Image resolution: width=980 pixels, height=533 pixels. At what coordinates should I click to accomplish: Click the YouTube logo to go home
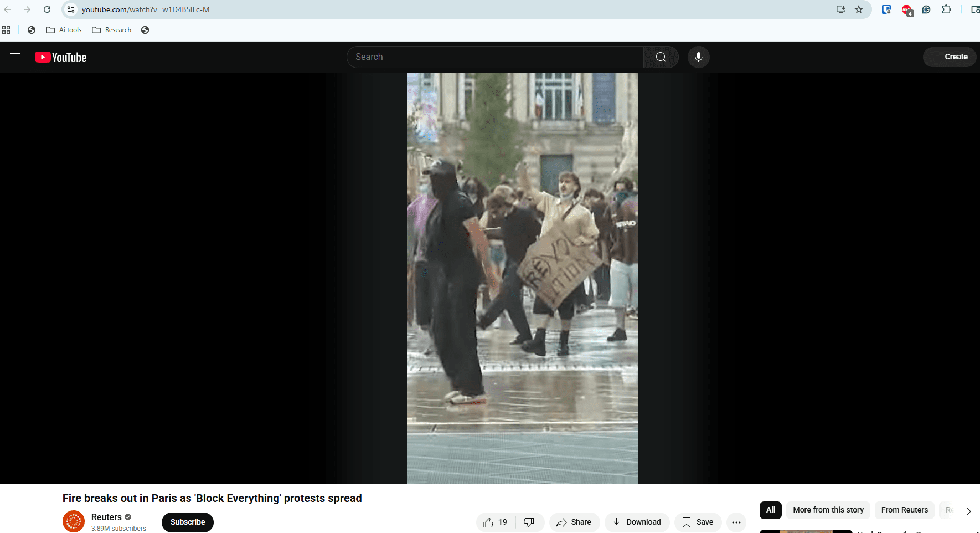pyautogui.click(x=61, y=58)
